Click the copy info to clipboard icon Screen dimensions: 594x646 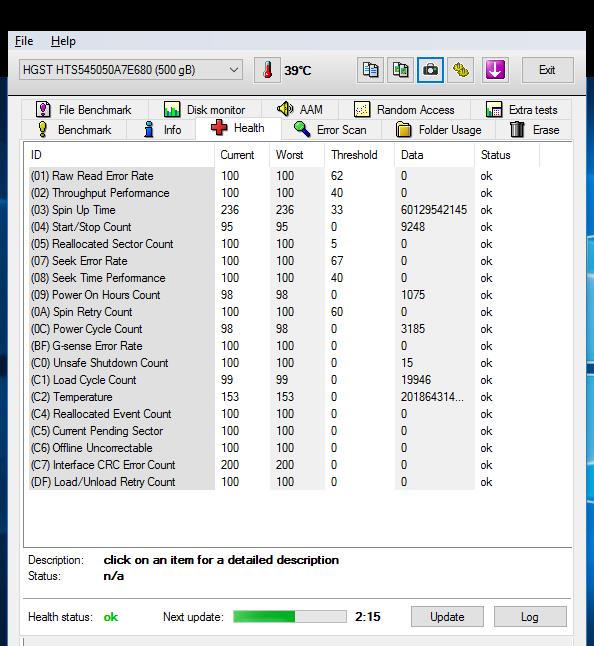370,70
